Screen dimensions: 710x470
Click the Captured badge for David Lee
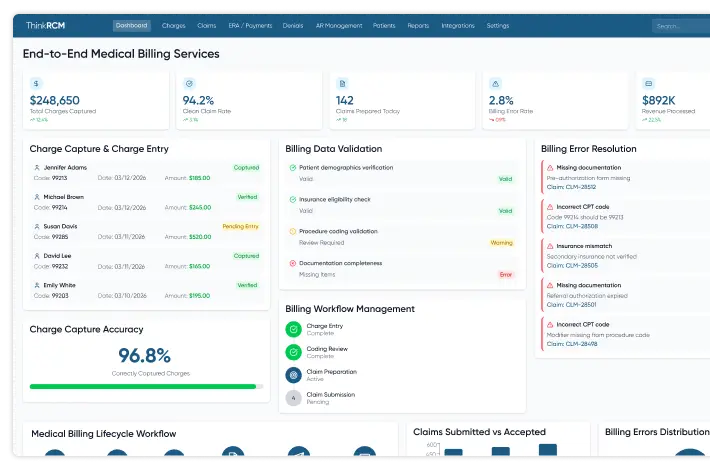(x=246, y=256)
